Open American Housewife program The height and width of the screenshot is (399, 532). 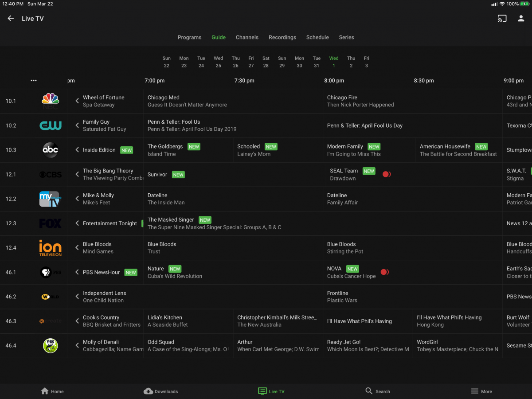coord(459,150)
